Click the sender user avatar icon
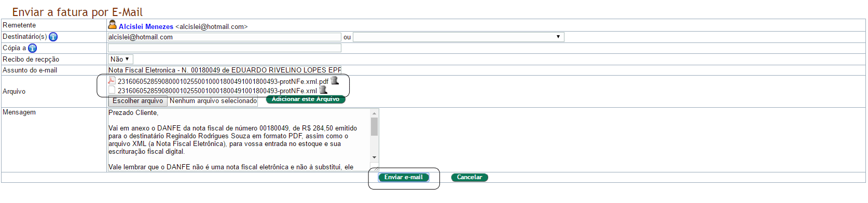 (112, 24)
